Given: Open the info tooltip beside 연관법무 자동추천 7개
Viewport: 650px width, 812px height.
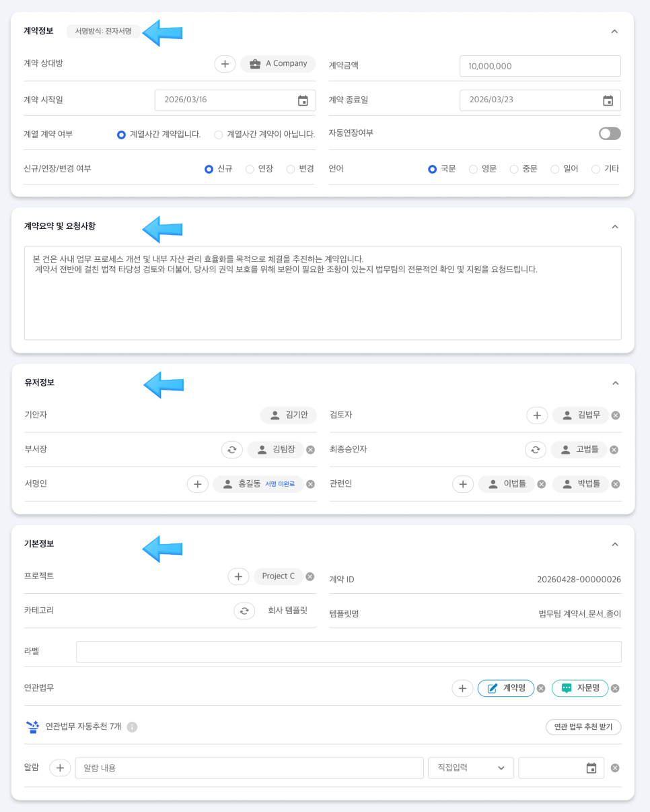Looking at the screenshot, I should pos(133,727).
